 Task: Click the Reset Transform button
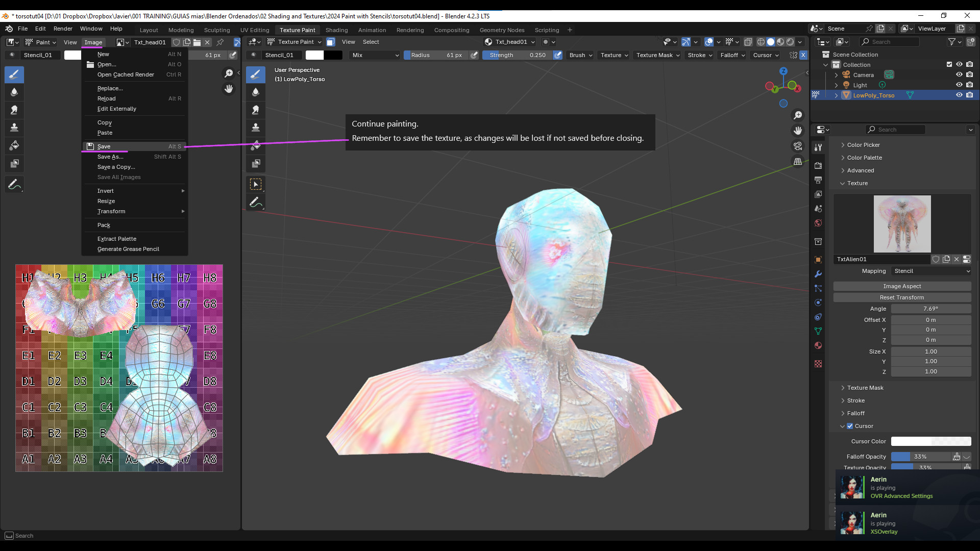(x=902, y=297)
